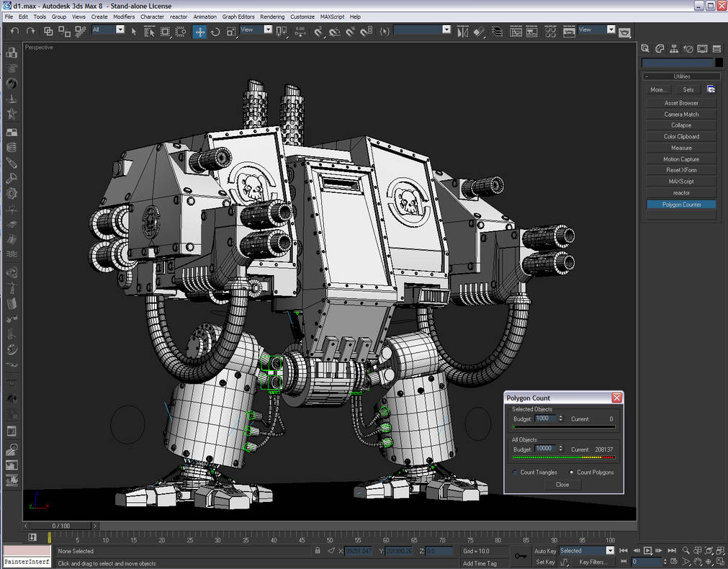
Task: Open the Render Scene dialog icon
Action: click(569, 32)
